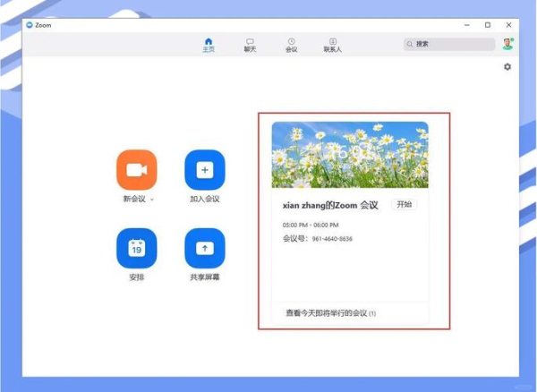Click the Zoom logo in the title bar
Image resolution: width=537 pixels, height=392 pixels.
pos(30,25)
